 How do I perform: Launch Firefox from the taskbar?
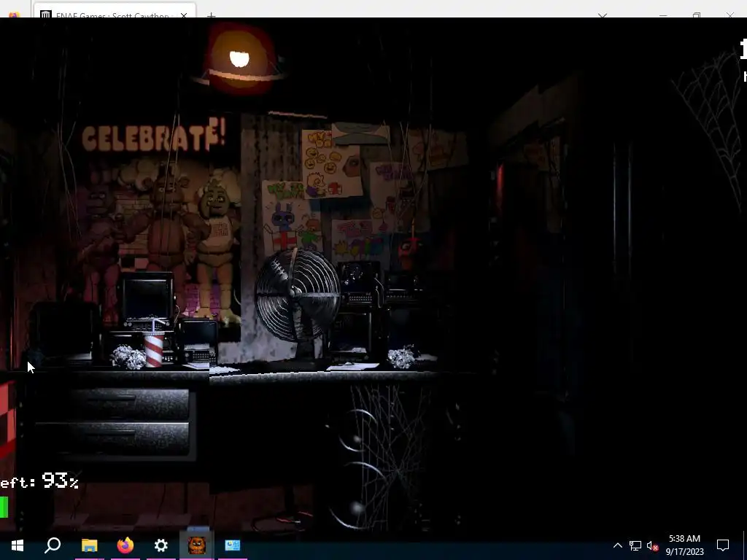click(x=125, y=545)
